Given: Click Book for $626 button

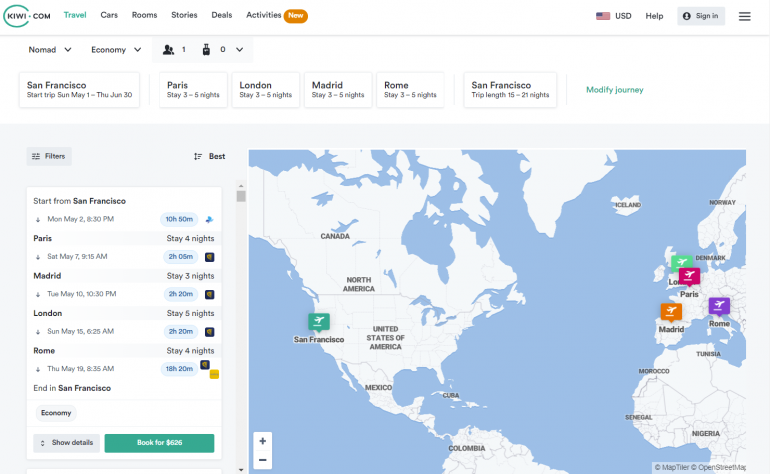Looking at the screenshot, I should click(x=159, y=443).
